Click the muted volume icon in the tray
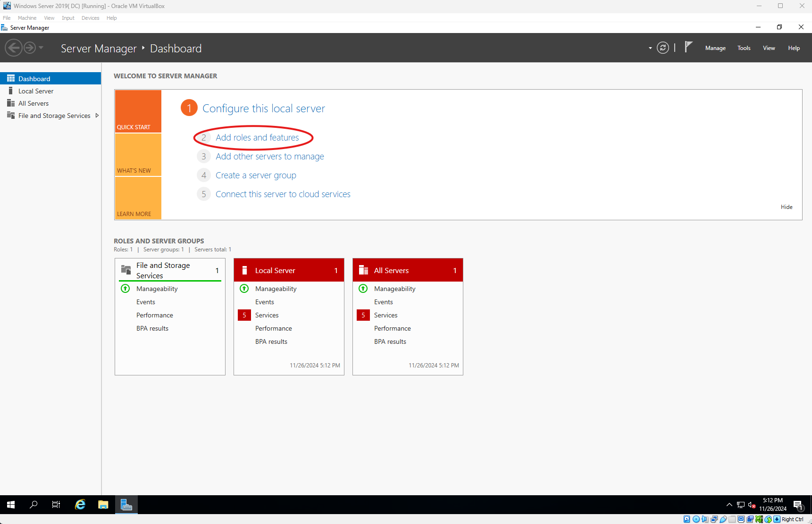812x524 pixels. 752,505
